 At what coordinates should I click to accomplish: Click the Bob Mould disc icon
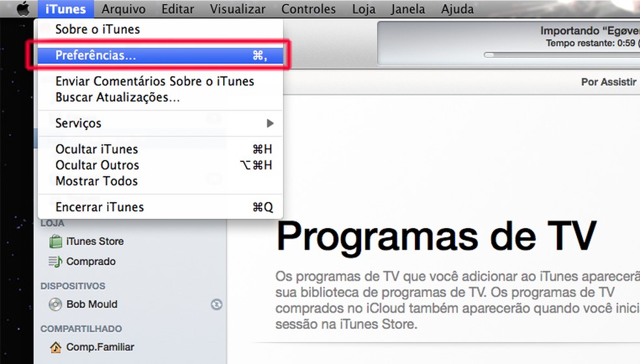click(x=55, y=304)
